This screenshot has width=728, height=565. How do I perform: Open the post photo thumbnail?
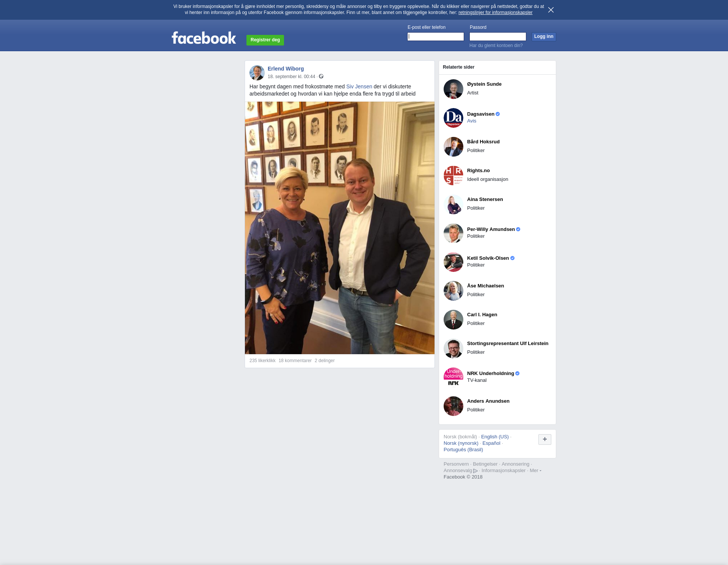[x=340, y=228]
